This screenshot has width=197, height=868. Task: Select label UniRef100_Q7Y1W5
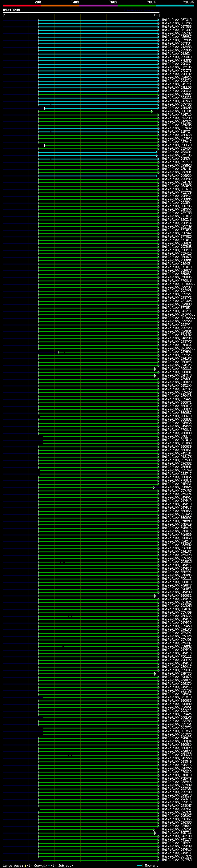coord(177,67)
